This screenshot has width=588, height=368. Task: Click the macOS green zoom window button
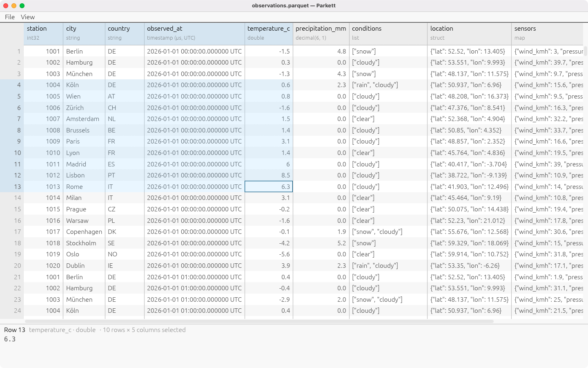pyautogui.click(x=22, y=6)
